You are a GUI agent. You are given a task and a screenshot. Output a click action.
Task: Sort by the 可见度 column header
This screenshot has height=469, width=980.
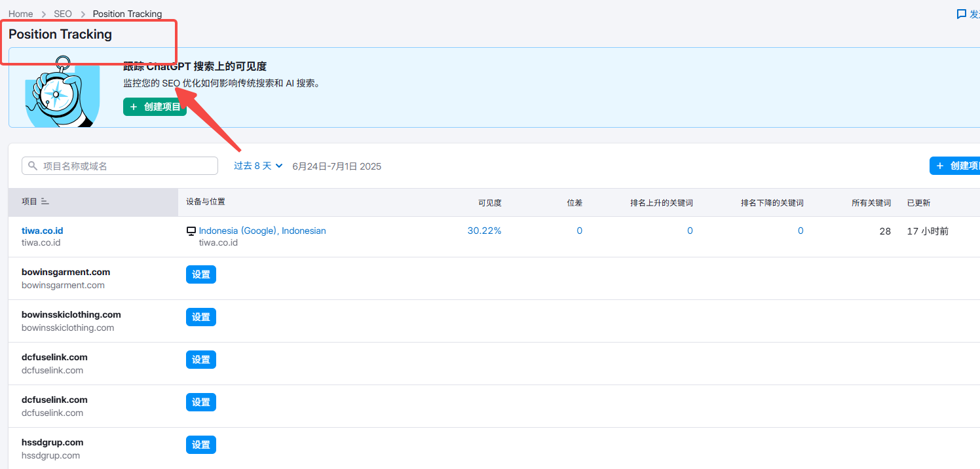tap(489, 203)
